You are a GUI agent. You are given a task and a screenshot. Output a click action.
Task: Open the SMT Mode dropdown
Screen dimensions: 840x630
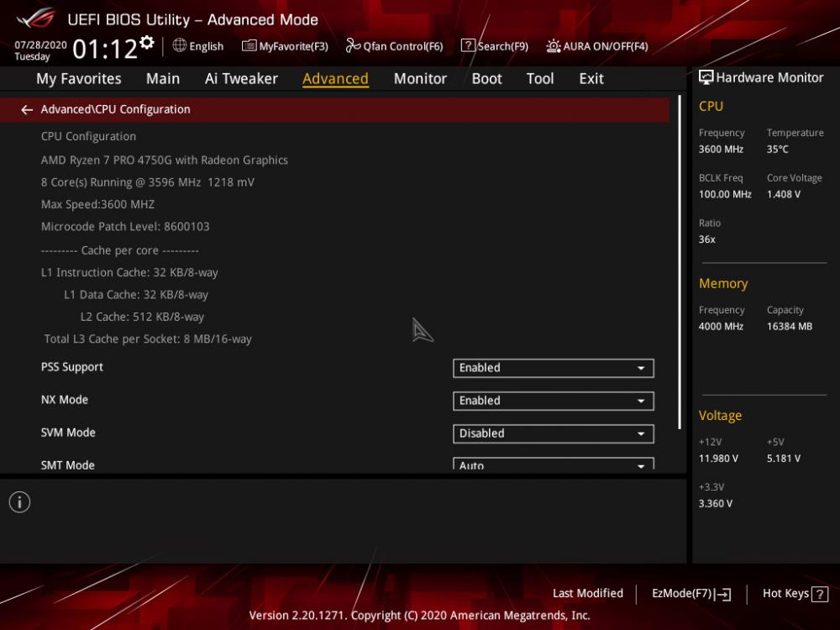tap(554, 464)
